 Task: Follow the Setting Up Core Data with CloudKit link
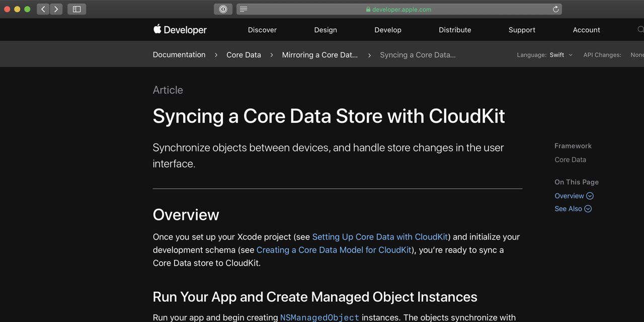click(x=380, y=237)
